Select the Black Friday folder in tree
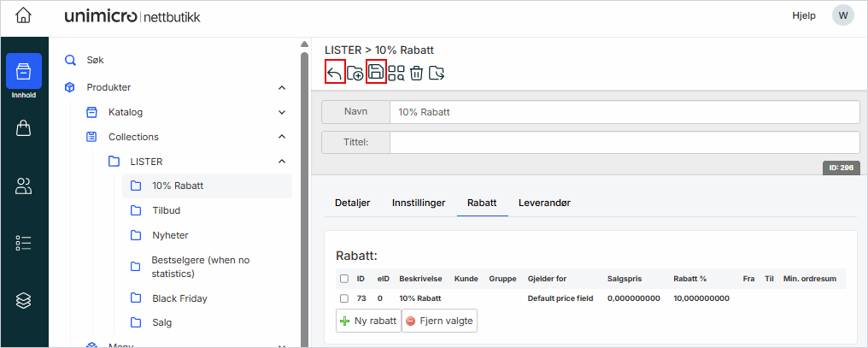 coord(179,298)
